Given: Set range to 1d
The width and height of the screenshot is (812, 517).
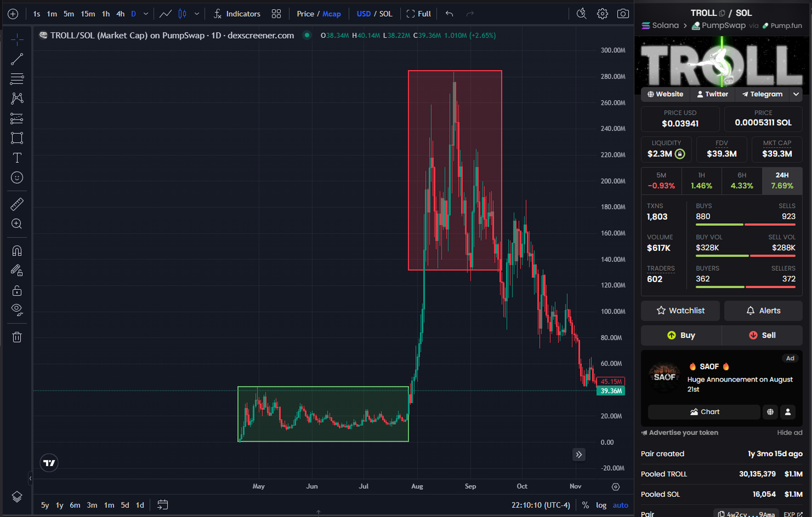Looking at the screenshot, I should [140, 505].
